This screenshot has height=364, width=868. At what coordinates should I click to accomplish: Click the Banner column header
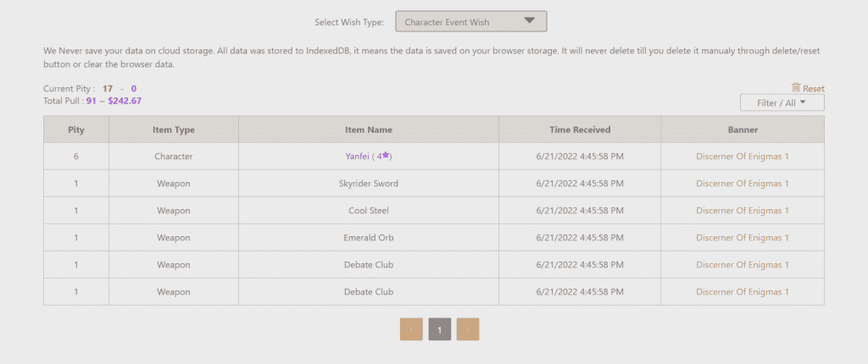point(743,130)
